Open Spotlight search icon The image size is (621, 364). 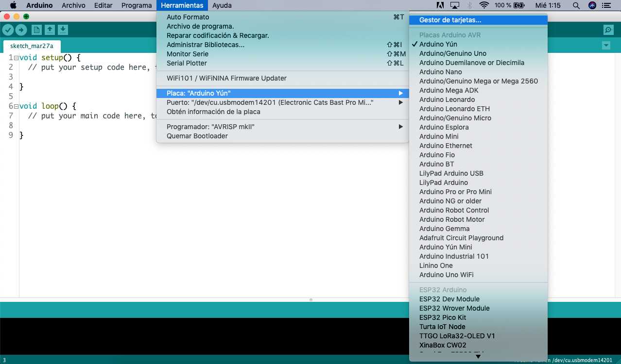[x=576, y=5]
